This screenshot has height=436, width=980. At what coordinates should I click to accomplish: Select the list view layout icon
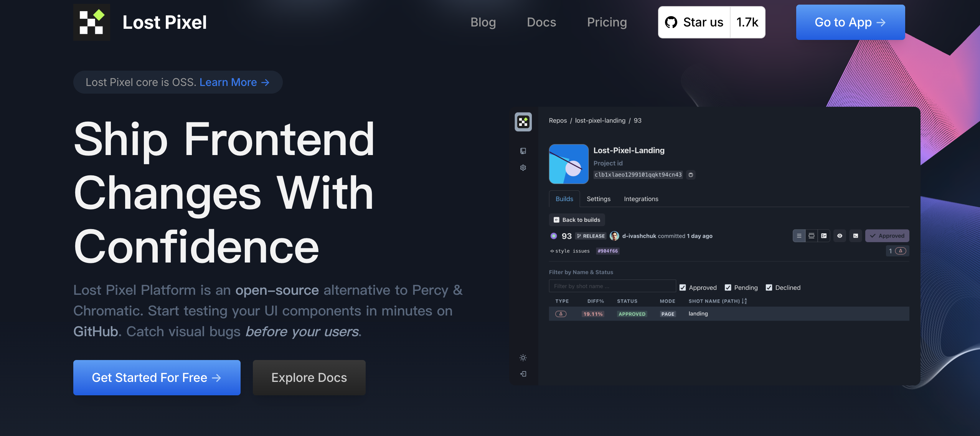click(799, 236)
